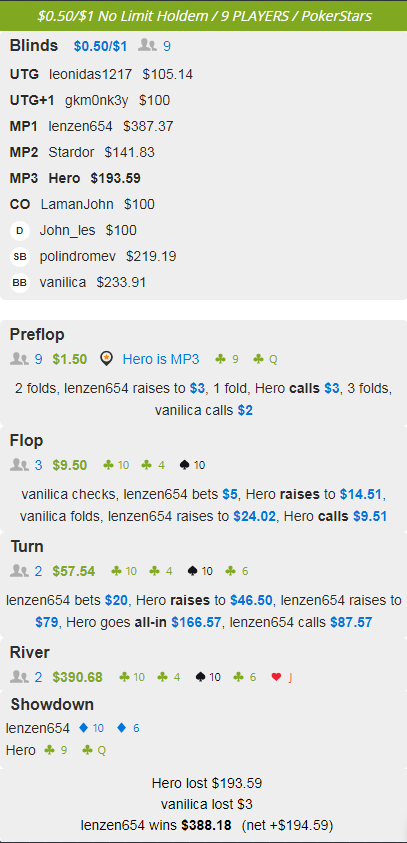The image size is (407, 843).
Task: Click lenzen654 wins $388.18 result text
Action: (x=156, y=824)
